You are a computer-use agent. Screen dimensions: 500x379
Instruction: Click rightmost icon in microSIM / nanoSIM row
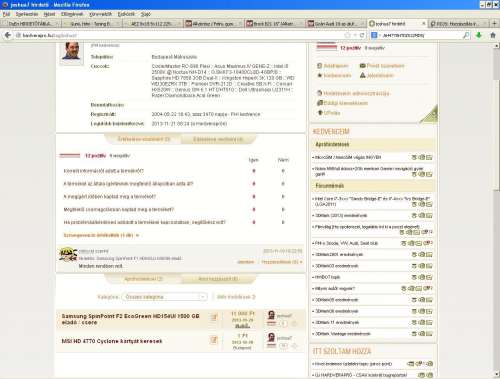pyautogui.click(x=429, y=157)
